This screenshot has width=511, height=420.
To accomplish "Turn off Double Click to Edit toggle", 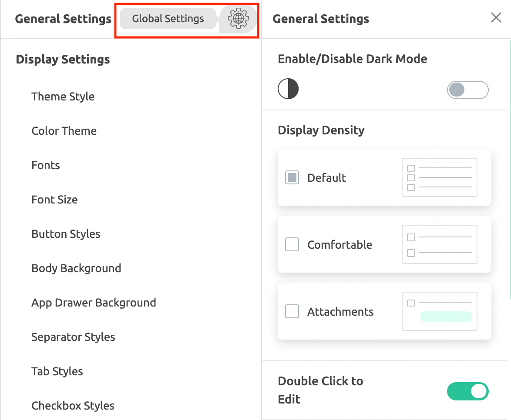I will [467, 391].
